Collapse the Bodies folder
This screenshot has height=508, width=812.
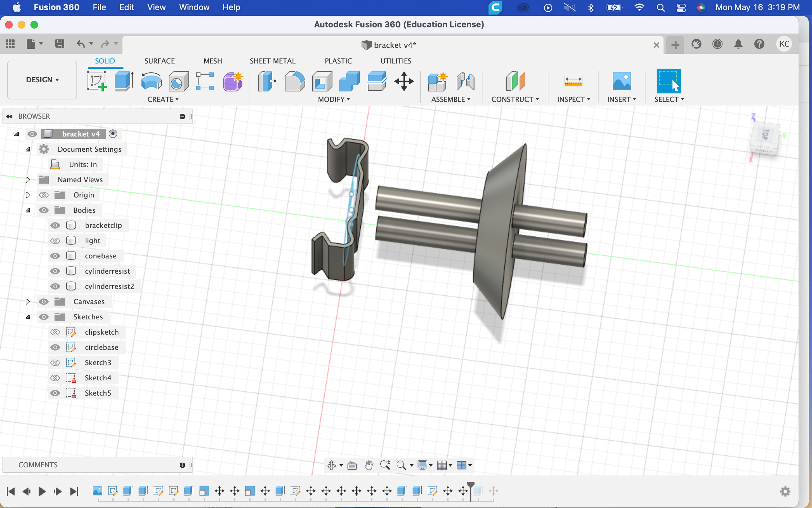(28, 210)
